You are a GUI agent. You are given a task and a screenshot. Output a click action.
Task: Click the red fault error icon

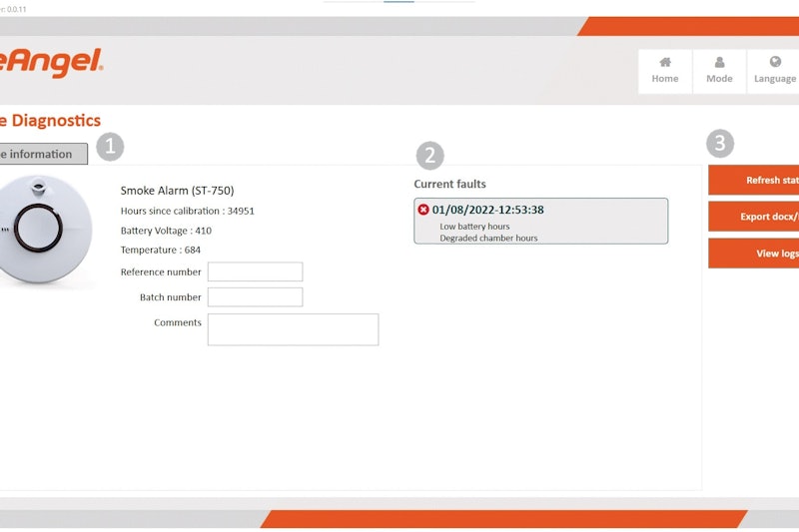tap(423, 210)
